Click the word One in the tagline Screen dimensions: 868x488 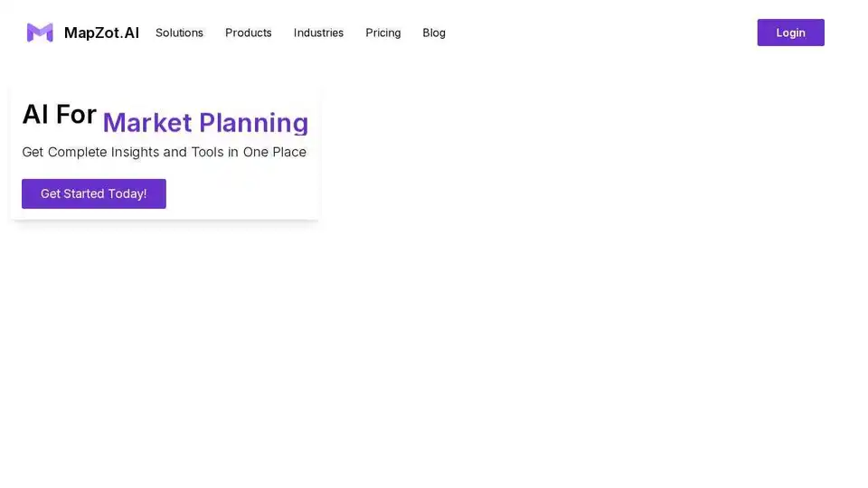(256, 152)
